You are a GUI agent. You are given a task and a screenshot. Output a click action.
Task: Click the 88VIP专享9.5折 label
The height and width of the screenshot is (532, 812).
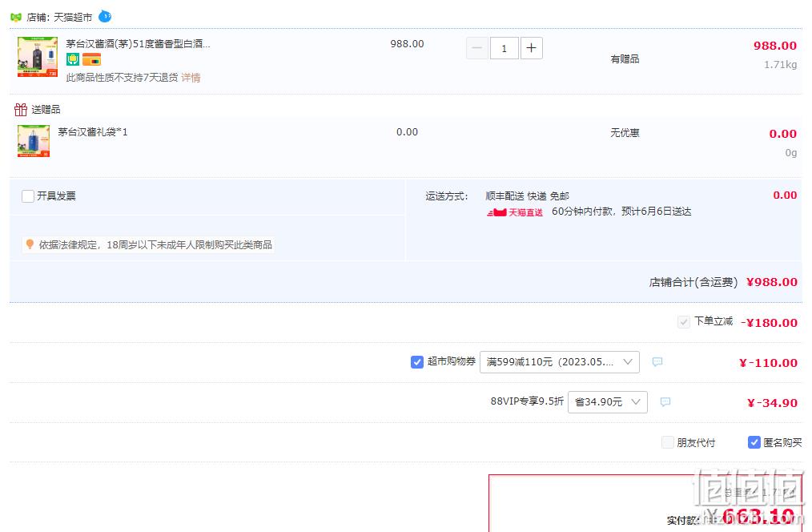point(527,401)
